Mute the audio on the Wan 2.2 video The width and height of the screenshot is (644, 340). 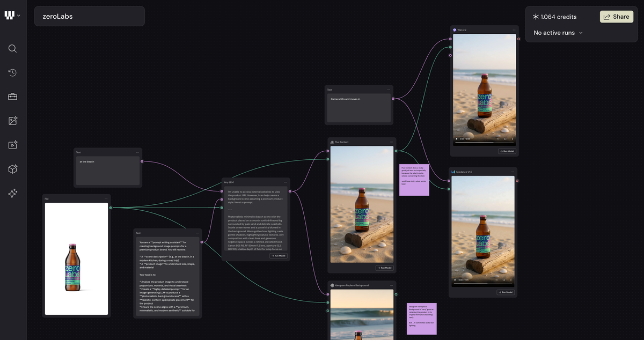[x=498, y=138]
